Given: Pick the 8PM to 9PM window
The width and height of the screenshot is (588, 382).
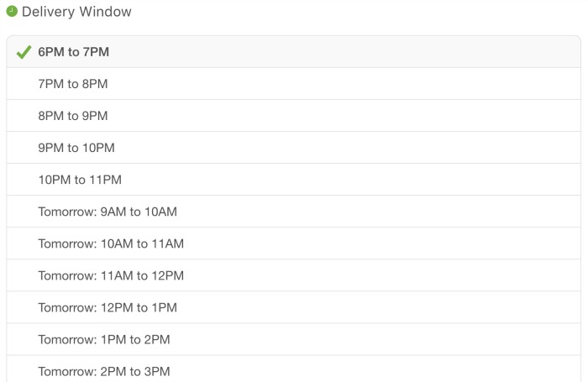Looking at the screenshot, I should [x=73, y=116].
